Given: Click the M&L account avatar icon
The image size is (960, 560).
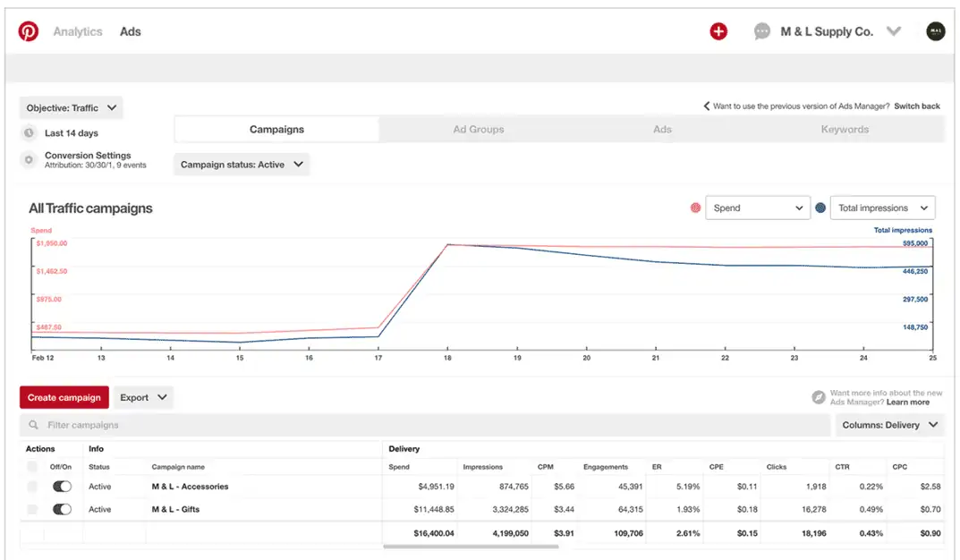Looking at the screenshot, I should (935, 30).
